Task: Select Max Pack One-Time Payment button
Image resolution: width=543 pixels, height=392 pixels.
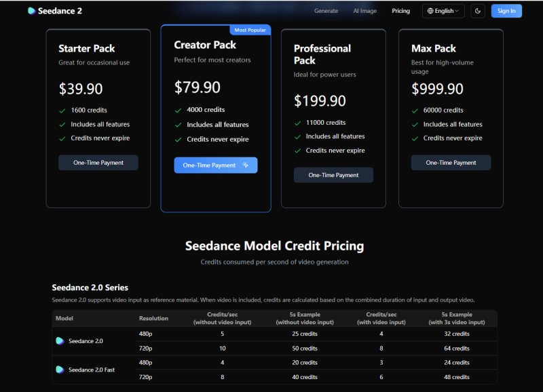Action: coord(451,163)
